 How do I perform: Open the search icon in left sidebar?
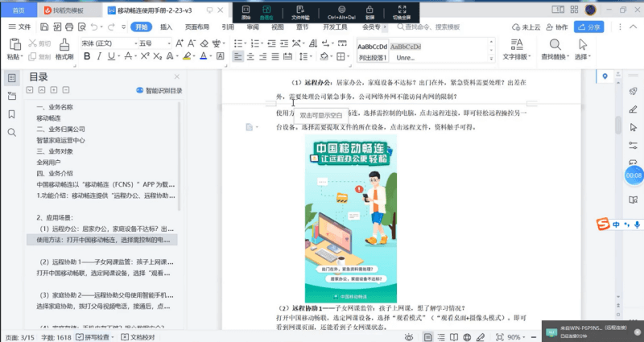(x=12, y=132)
